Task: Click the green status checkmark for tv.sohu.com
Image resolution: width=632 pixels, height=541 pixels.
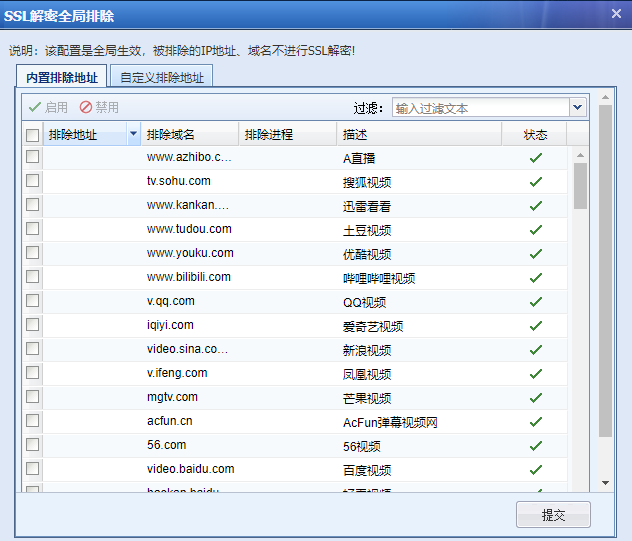Action: (535, 182)
